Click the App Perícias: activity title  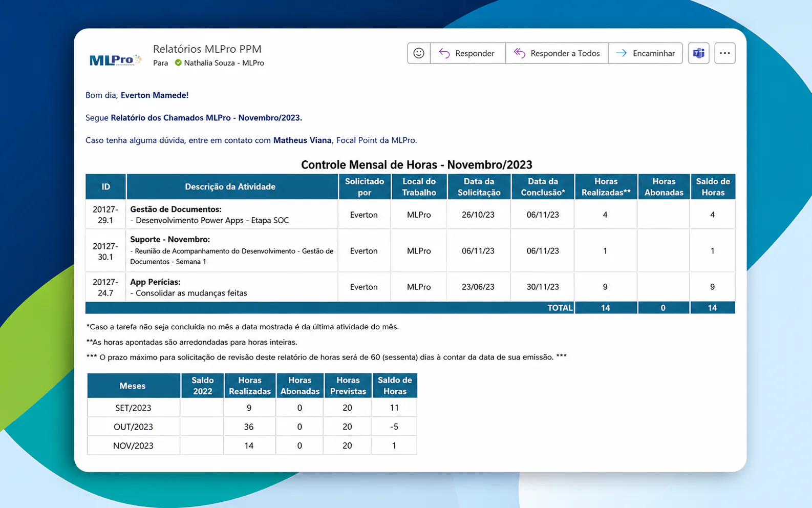tap(155, 282)
